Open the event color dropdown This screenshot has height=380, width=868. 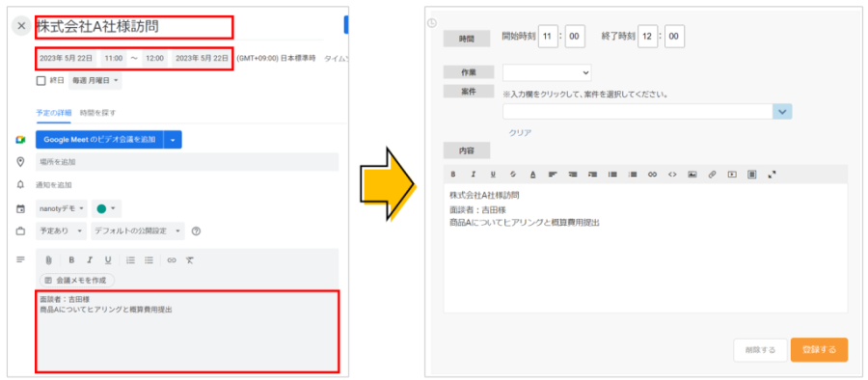pyautogui.click(x=106, y=209)
